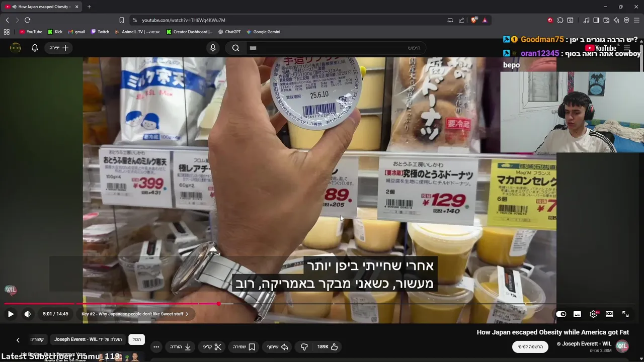Viewport: 644px width, 362px height.
Task: Play the video with the play button
Action: click(x=11, y=314)
